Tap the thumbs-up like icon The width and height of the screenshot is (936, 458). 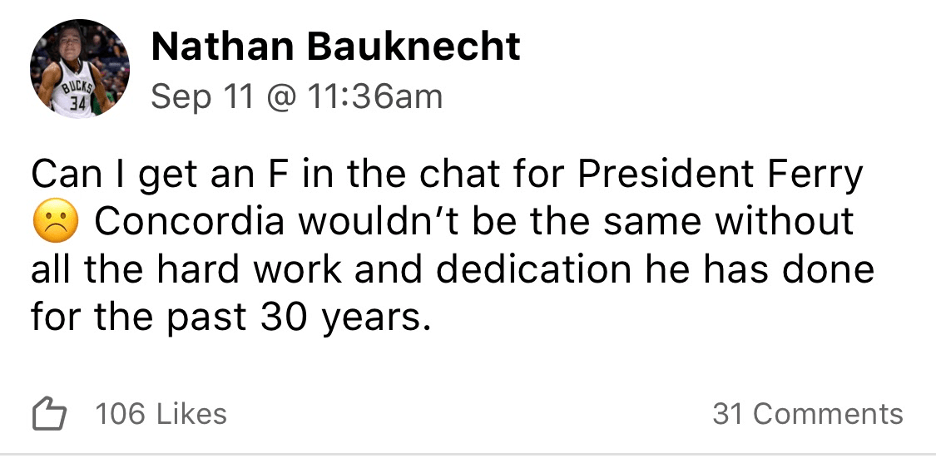click(49, 414)
